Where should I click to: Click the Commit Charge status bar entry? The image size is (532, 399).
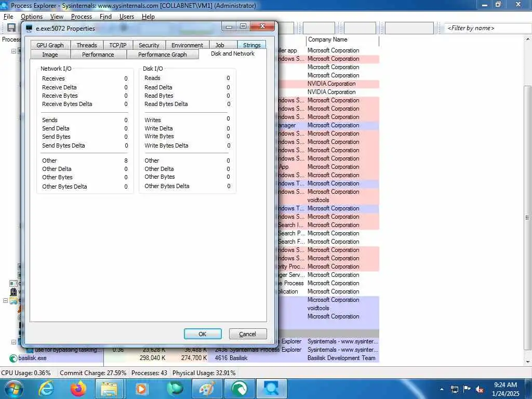click(93, 373)
